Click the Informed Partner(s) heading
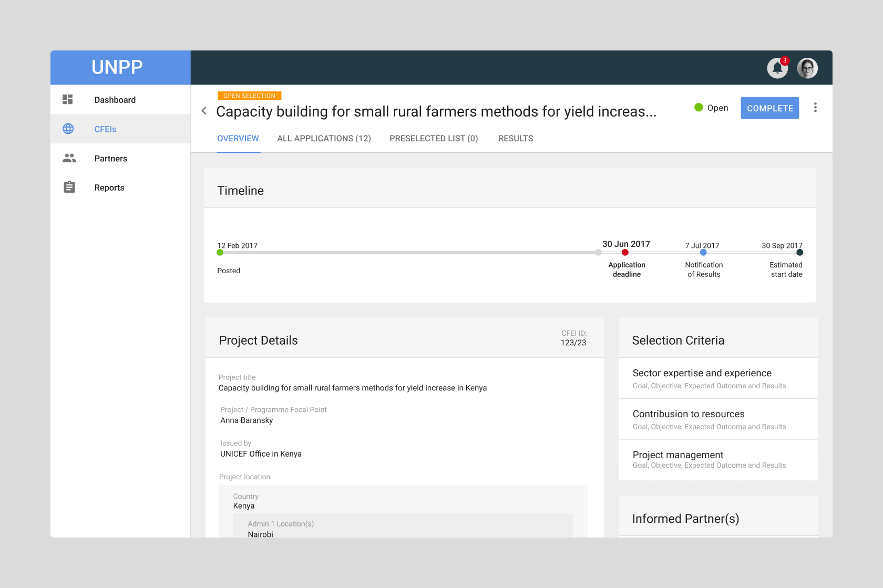This screenshot has height=588, width=883. pyautogui.click(x=685, y=519)
